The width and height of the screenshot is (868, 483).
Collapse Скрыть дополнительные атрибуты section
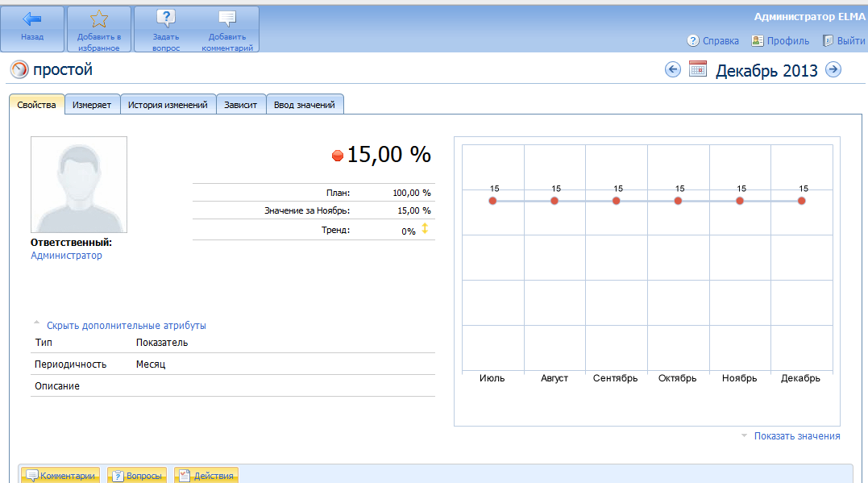(x=126, y=326)
